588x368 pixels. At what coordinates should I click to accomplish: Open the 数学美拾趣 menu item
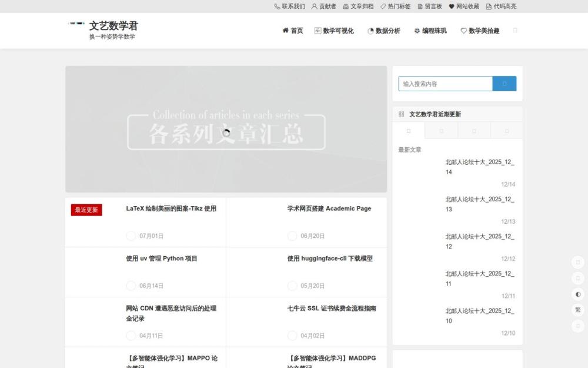(x=480, y=31)
